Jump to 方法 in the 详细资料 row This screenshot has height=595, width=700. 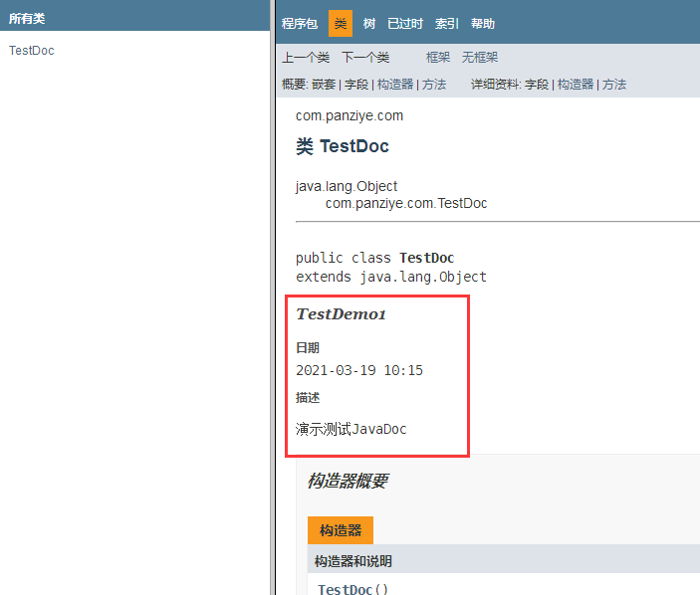(614, 85)
